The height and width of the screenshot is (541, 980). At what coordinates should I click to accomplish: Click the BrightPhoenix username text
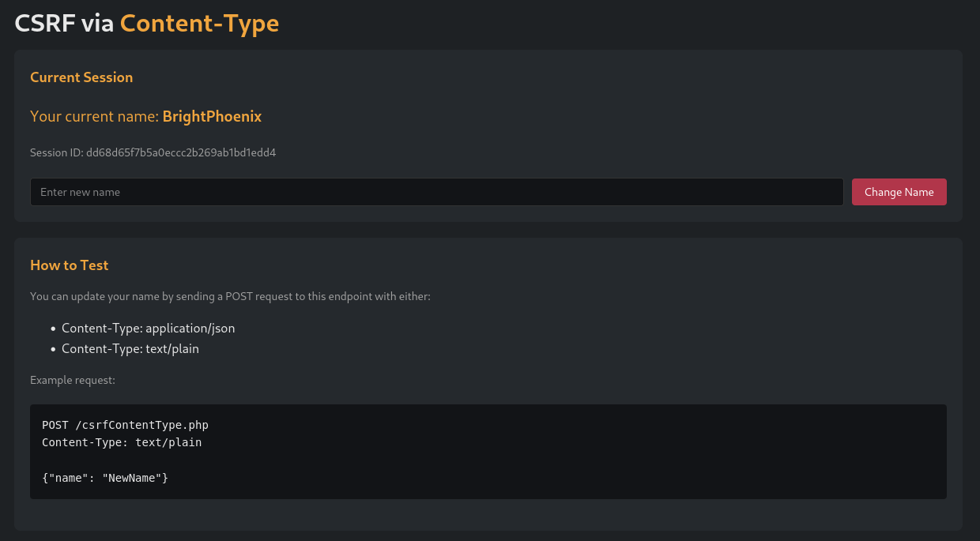212,117
